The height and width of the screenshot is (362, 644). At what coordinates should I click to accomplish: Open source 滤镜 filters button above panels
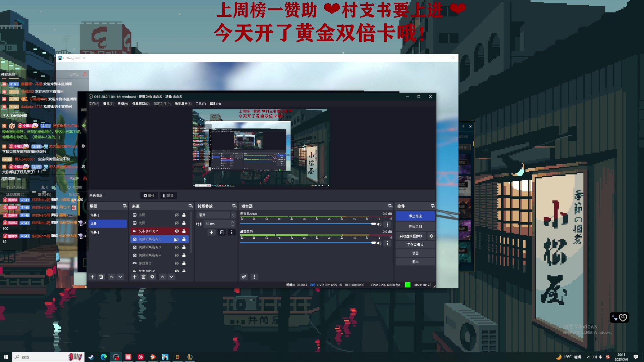[168, 196]
